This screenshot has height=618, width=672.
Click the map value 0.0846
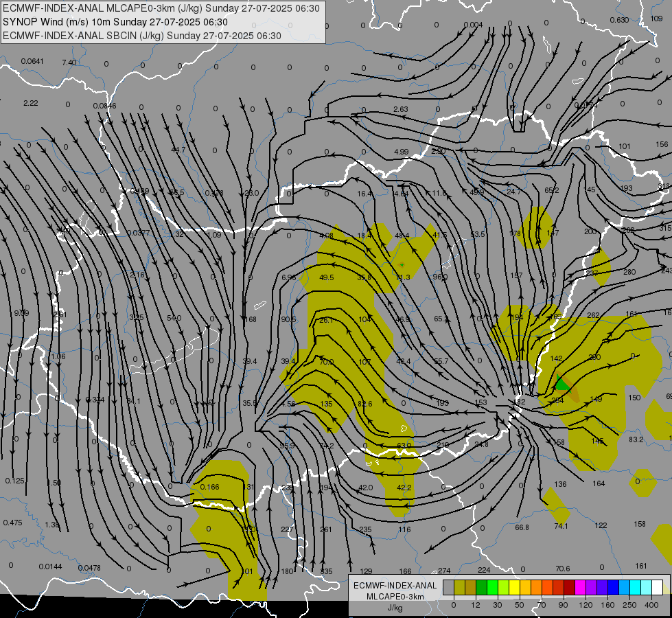point(104,106)
